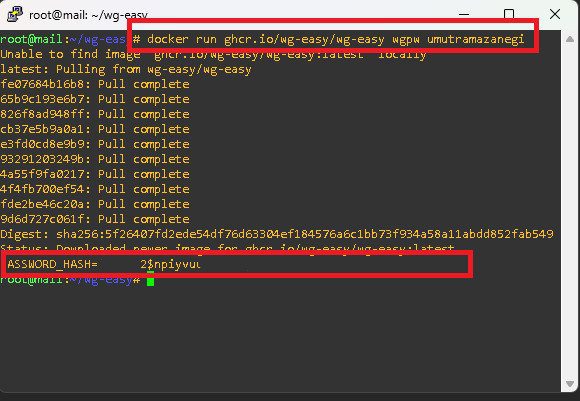Minimize the root@mail terminal window
This screenshot has height=401, width=580.
464,14
